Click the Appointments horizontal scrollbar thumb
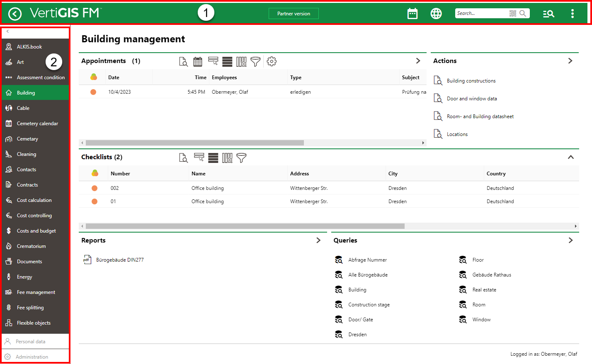Screen dimensions: 592x364 (x=195, y=143)
